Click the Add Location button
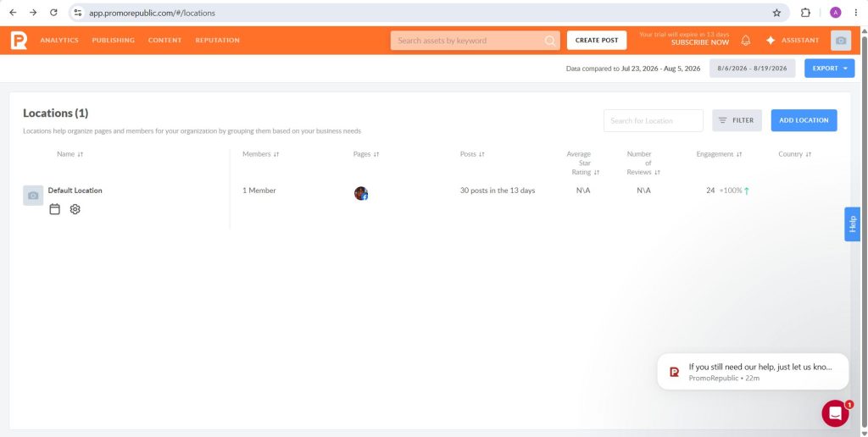 (804, 120)
